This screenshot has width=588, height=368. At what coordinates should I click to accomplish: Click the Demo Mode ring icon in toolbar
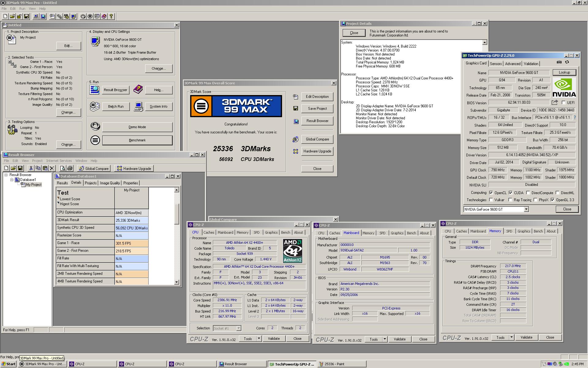[83, 16]
